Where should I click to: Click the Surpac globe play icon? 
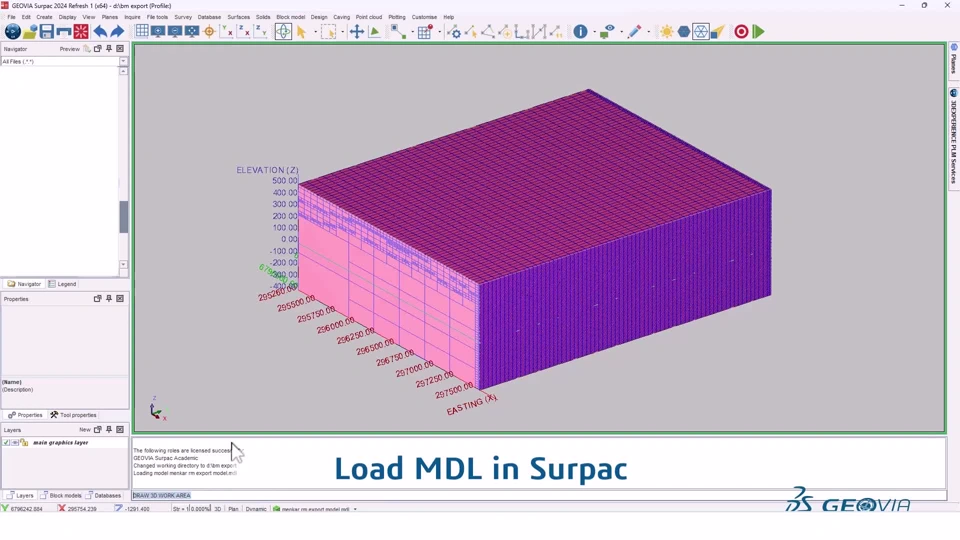[x=12, y=32]
